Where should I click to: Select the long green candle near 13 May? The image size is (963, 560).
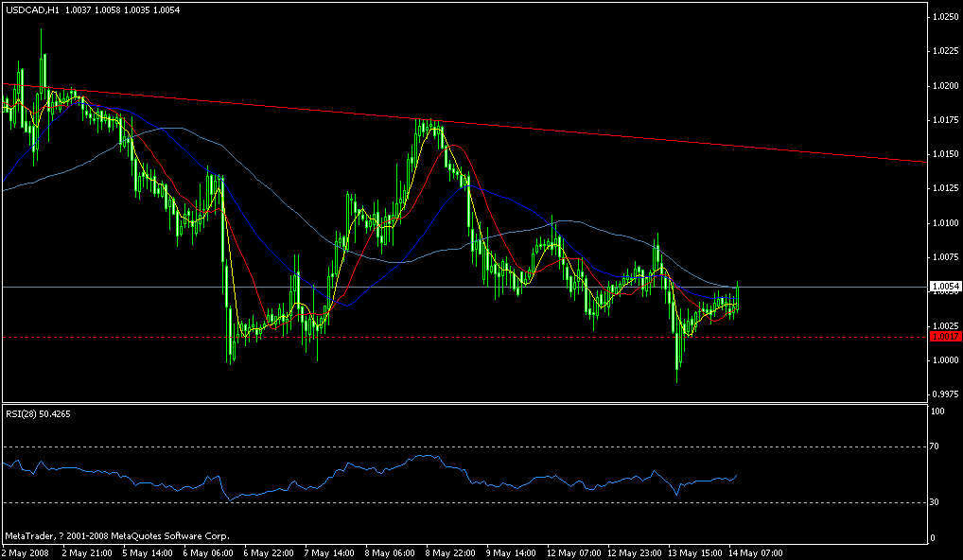(x=678, y=350)
